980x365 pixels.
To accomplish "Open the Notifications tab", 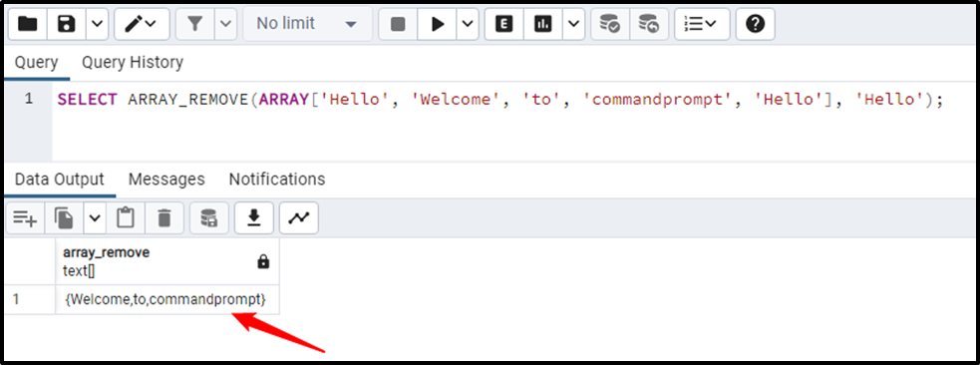I will click(x=277, y=180).
